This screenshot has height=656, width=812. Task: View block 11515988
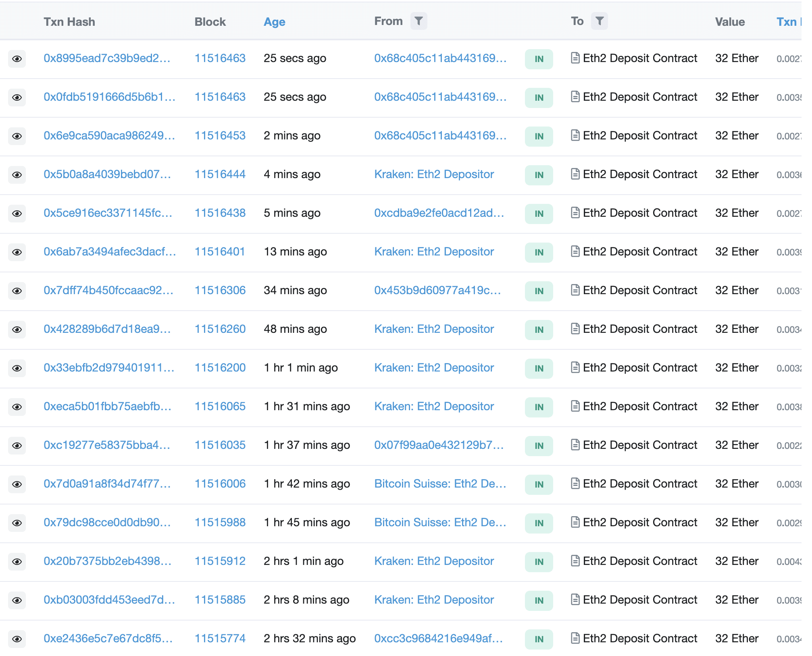220,523
